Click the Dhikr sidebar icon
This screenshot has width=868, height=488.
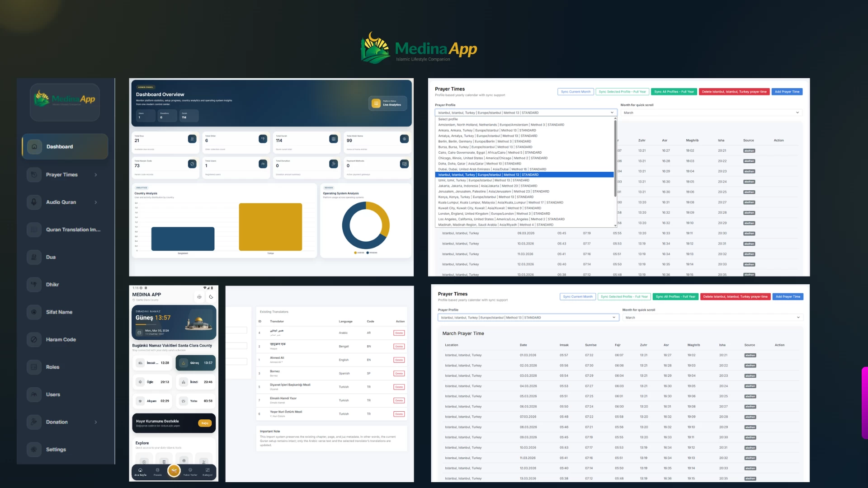click(34, 285)
